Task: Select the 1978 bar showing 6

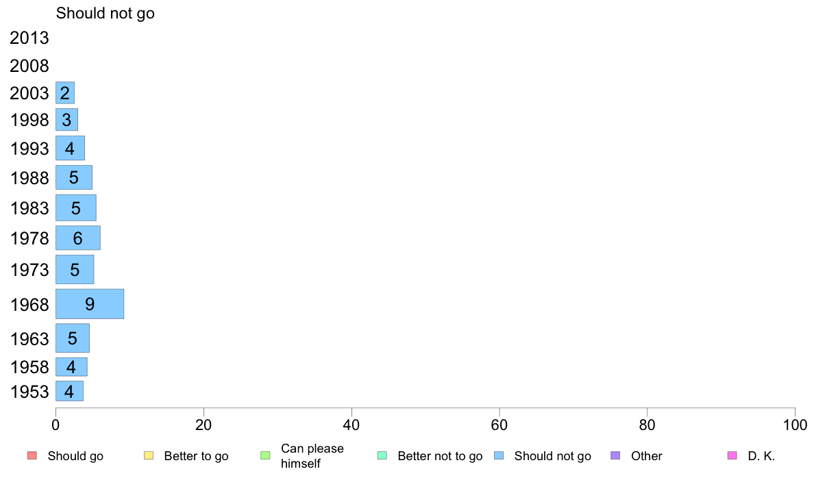Action: (x=78, y=238)
